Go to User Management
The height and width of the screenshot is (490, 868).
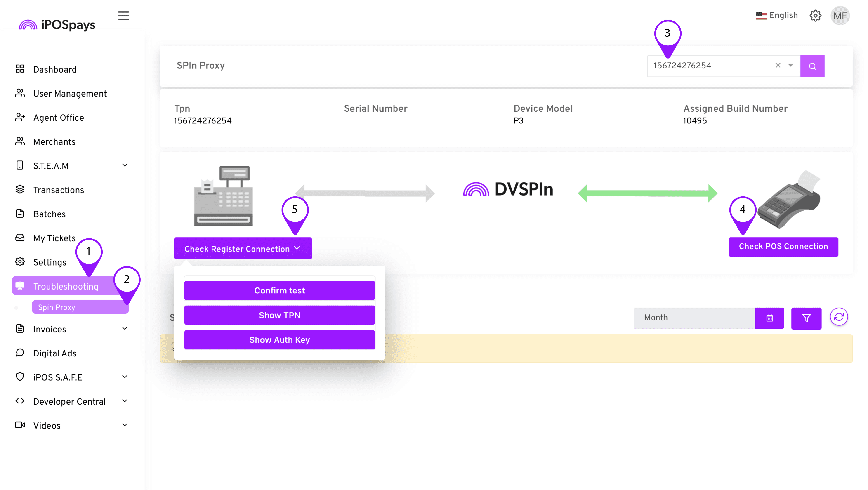(x=70, y=93)
